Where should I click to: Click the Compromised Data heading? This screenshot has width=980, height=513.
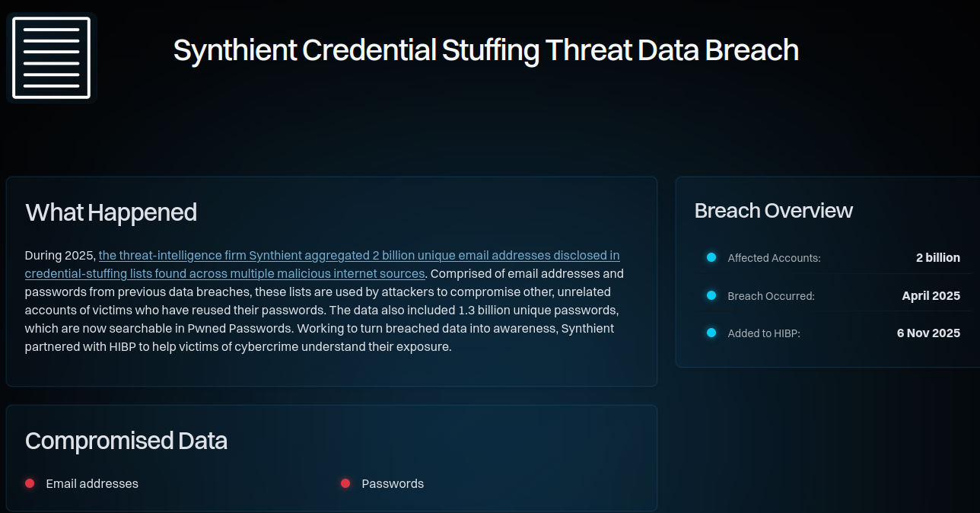click(x=126, y=441)
